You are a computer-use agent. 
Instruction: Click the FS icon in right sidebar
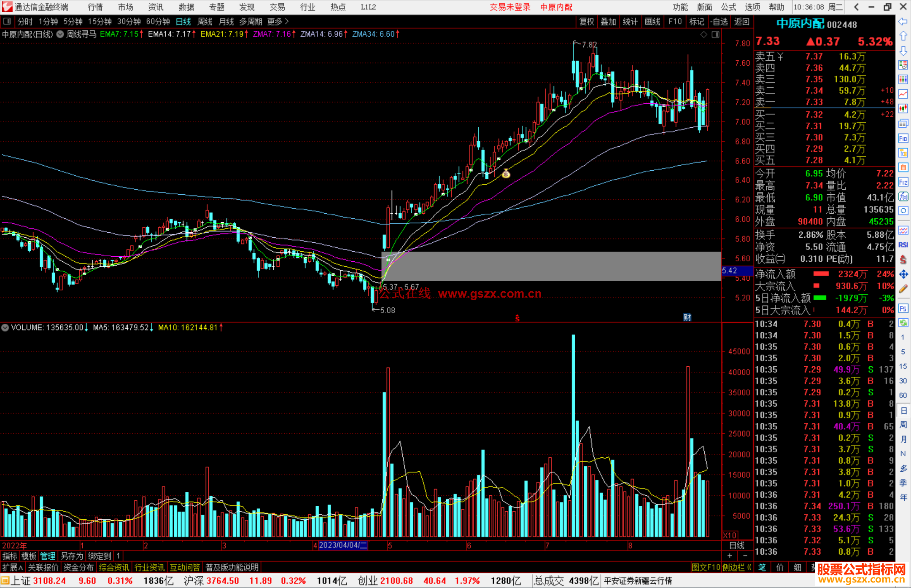click(x=903, y=308)
